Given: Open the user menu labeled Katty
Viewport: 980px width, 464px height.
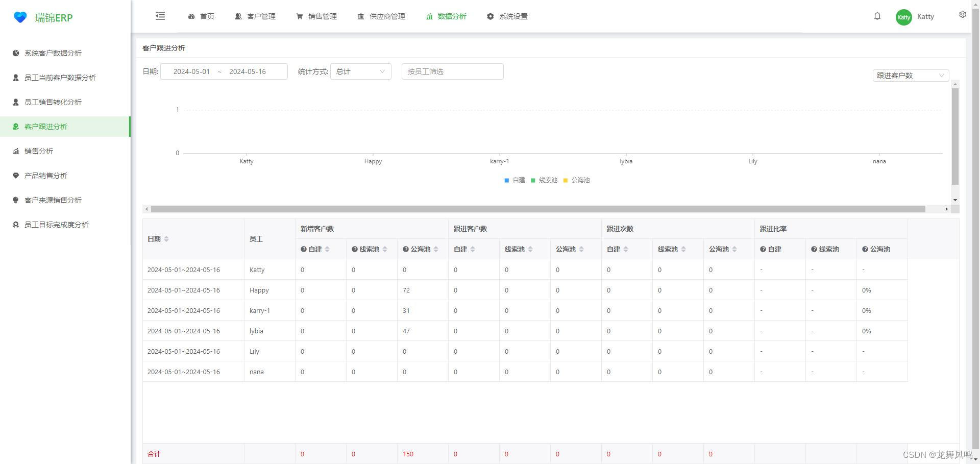Looking at the screenshot, I should (x=925, y=17).
